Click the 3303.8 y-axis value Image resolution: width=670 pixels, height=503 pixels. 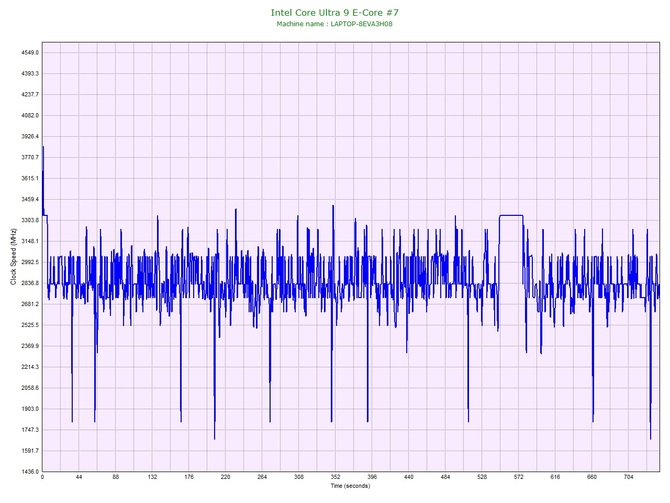click(x=30, y=220)
